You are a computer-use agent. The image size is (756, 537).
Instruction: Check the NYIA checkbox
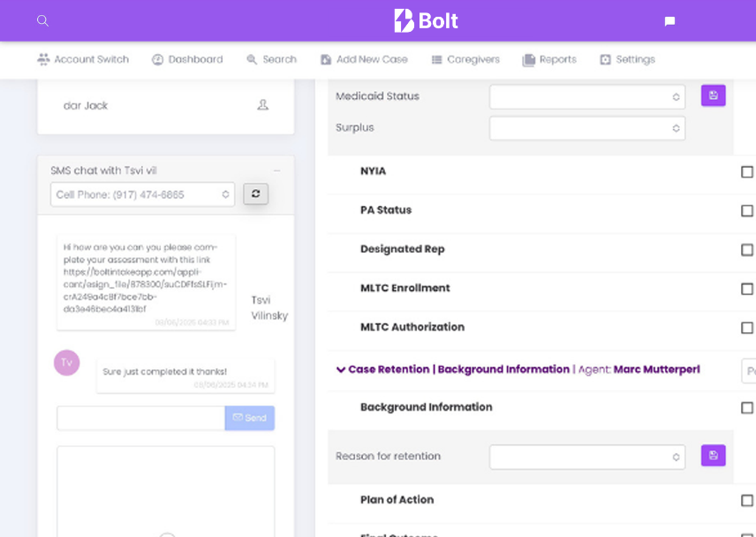(746, 171)
